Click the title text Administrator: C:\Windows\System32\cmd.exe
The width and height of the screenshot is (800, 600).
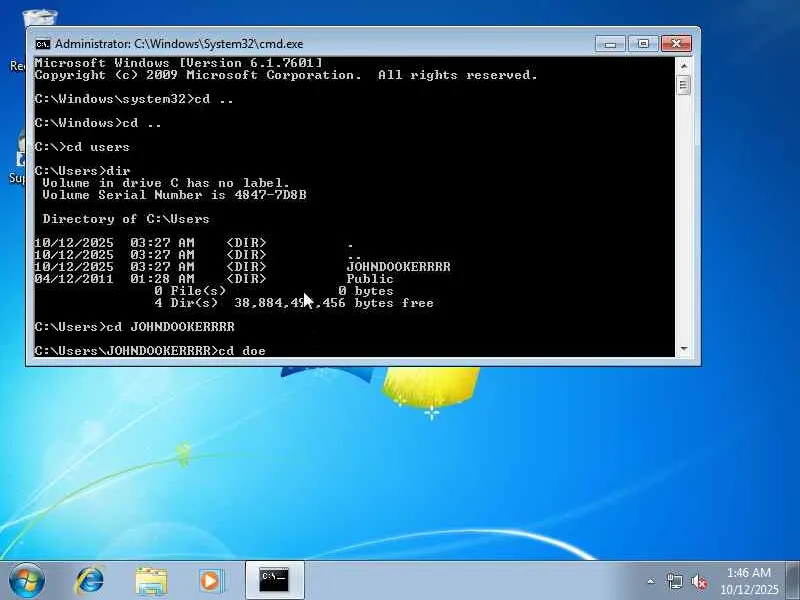point(179,44)
